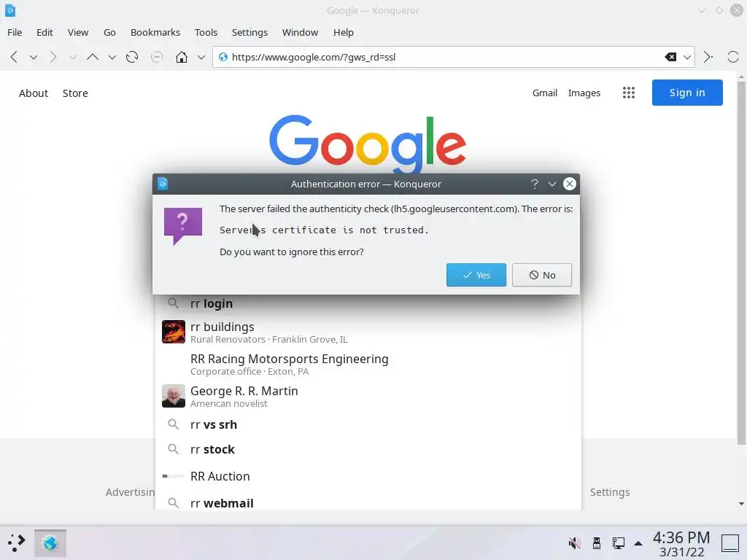Click the rr buildings thumbnail image

click(x=174, y=332)
